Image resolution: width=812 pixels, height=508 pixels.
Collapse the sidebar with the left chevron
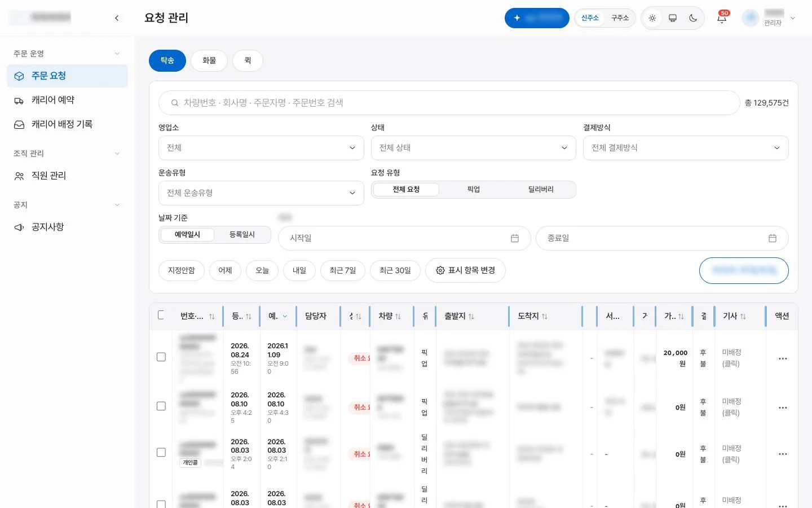click(117, 18)
